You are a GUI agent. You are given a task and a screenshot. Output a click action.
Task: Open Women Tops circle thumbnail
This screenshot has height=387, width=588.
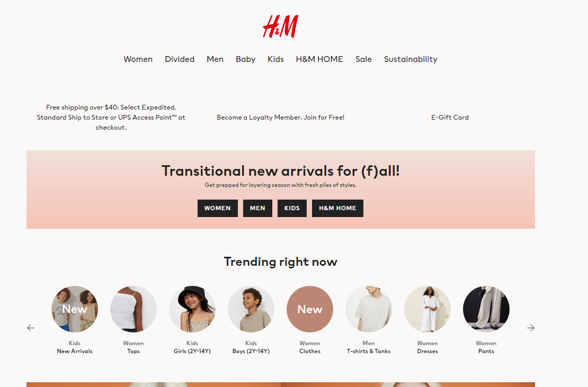pyautogui.click(x=133, y=309)
